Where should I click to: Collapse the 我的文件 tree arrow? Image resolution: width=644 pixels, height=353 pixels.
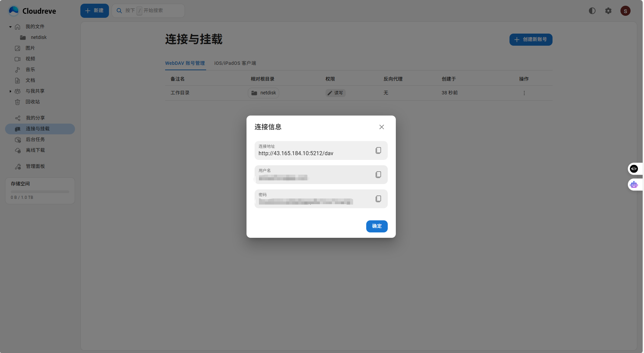[10, 27]
